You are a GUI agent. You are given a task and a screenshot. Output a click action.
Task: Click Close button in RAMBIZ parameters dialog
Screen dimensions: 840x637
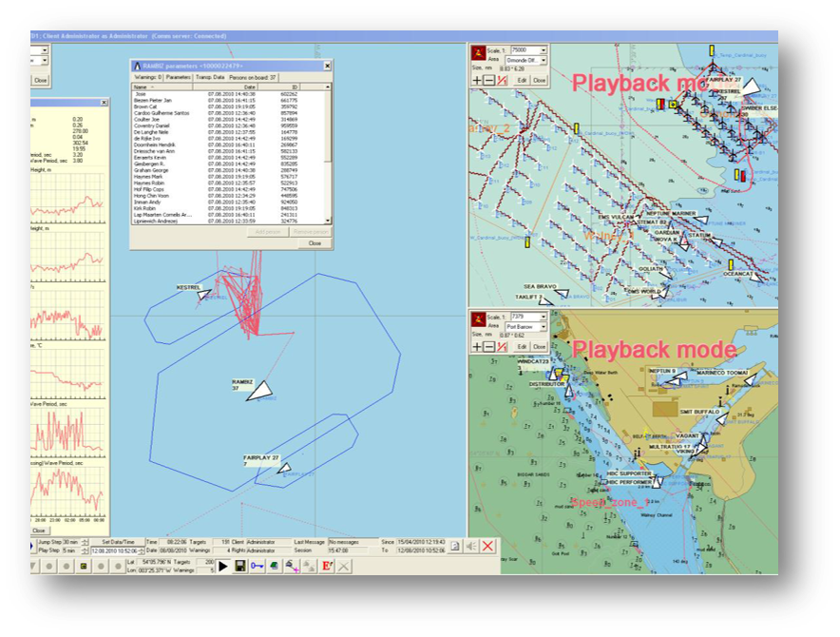pyautogui.click(x=315, y=243)
